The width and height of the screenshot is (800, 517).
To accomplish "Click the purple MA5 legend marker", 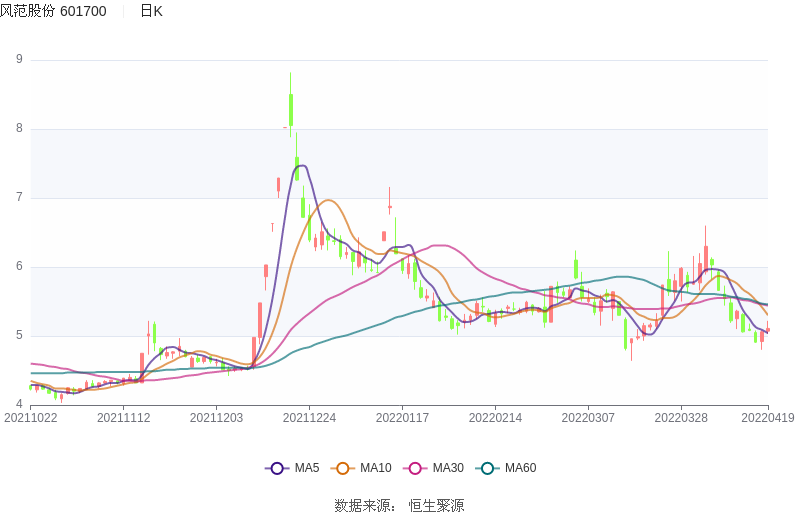I will 277,468.
